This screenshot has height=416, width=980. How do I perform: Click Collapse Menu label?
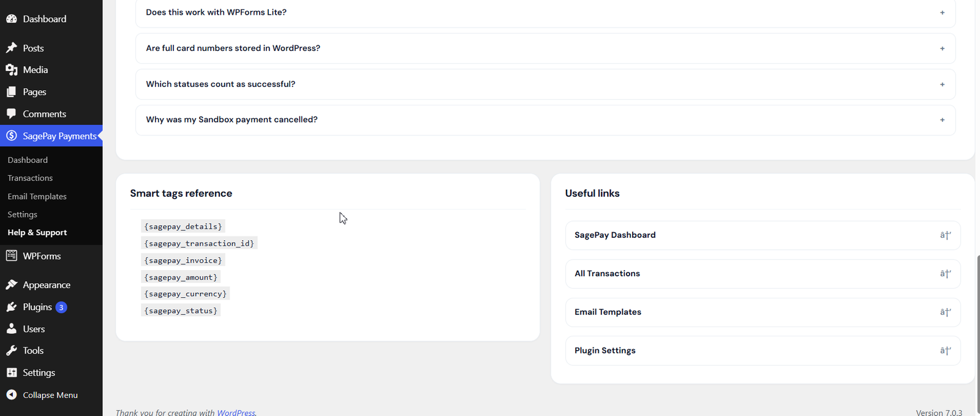[x=50, y=395]
